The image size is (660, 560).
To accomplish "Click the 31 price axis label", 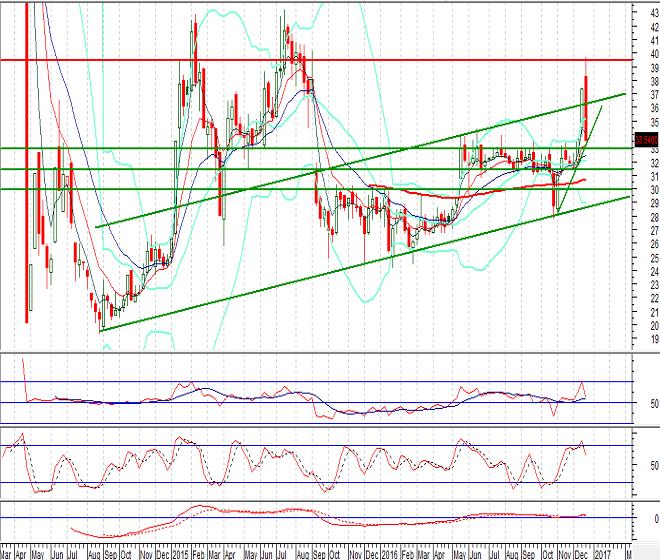I will [x=655, y=176].
